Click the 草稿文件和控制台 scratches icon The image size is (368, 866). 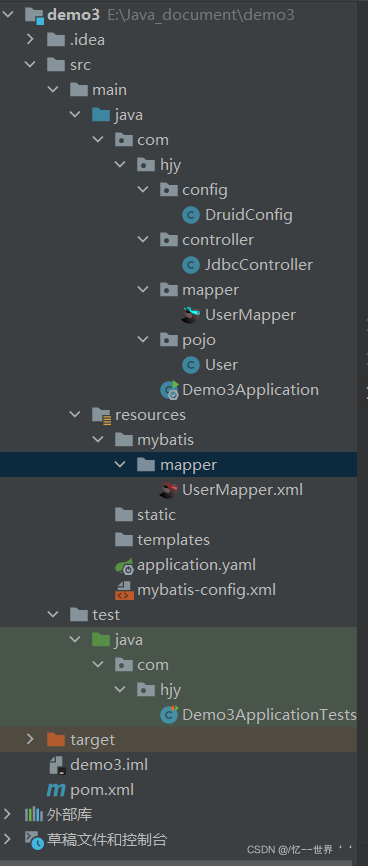34,840
